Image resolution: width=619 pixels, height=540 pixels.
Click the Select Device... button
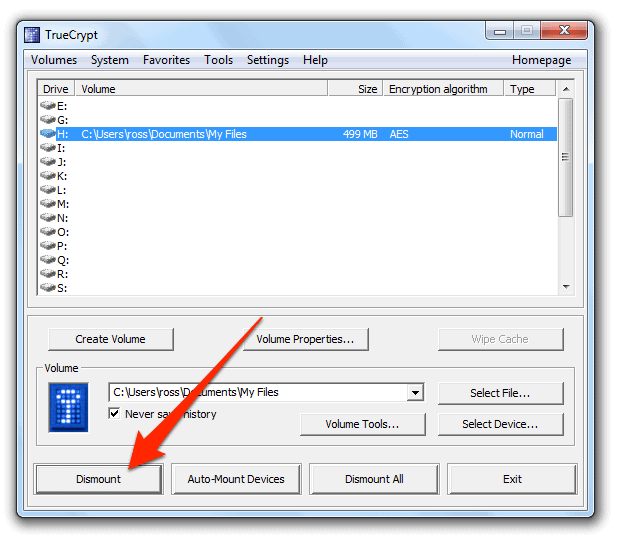pyautogui.click(x=501, y=424)
